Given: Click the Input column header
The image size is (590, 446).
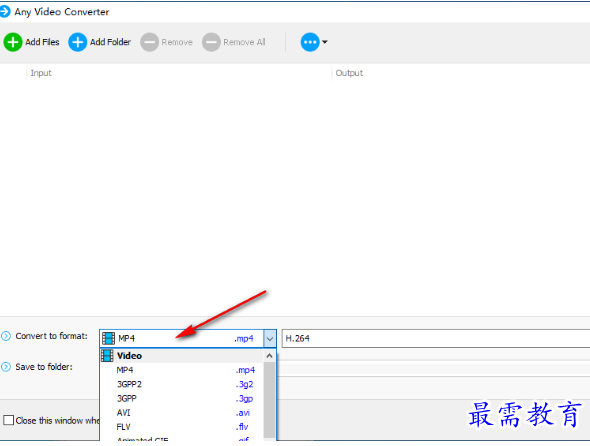Looking at the screenshot, I should [x=41, y=73].
